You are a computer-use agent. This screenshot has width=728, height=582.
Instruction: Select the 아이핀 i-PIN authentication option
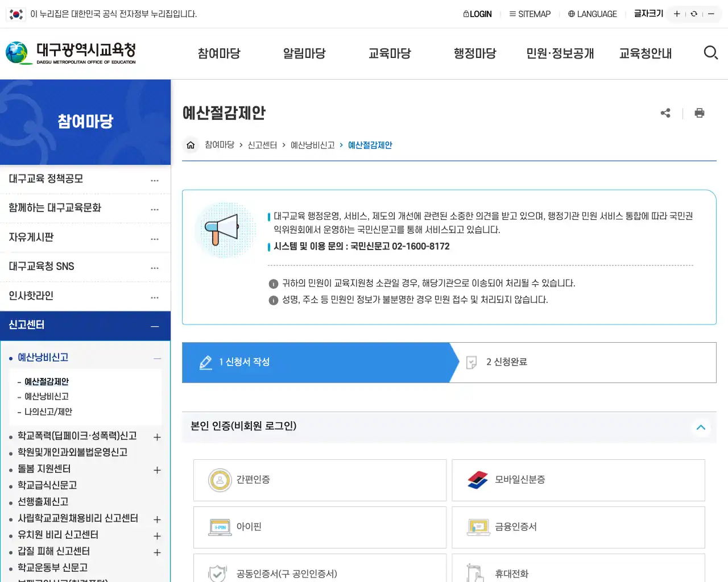320,527
